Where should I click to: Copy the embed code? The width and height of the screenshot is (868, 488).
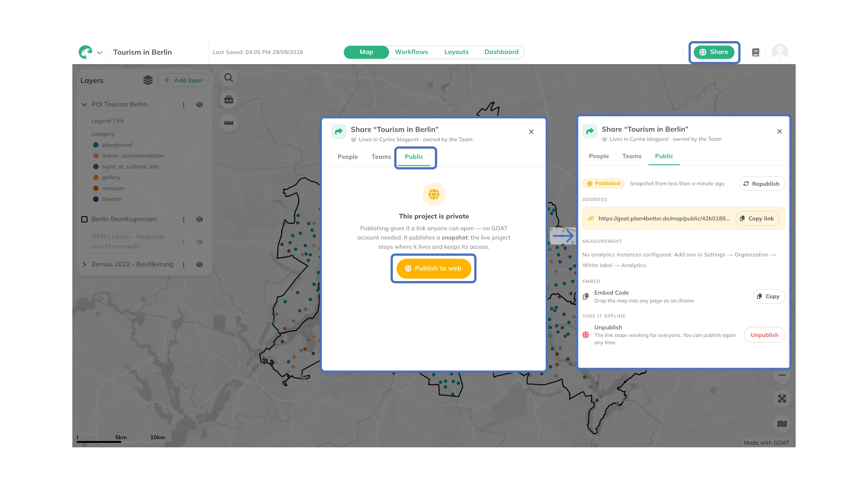pos(769,296)
